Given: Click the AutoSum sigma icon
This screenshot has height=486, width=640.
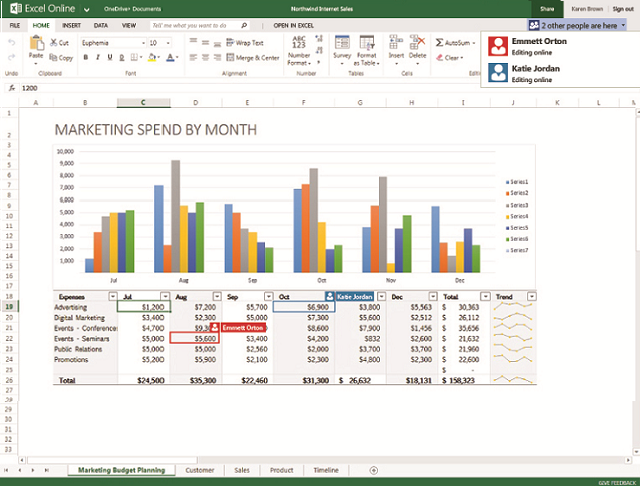Looking at the screenshot, I should pos(441,43).
